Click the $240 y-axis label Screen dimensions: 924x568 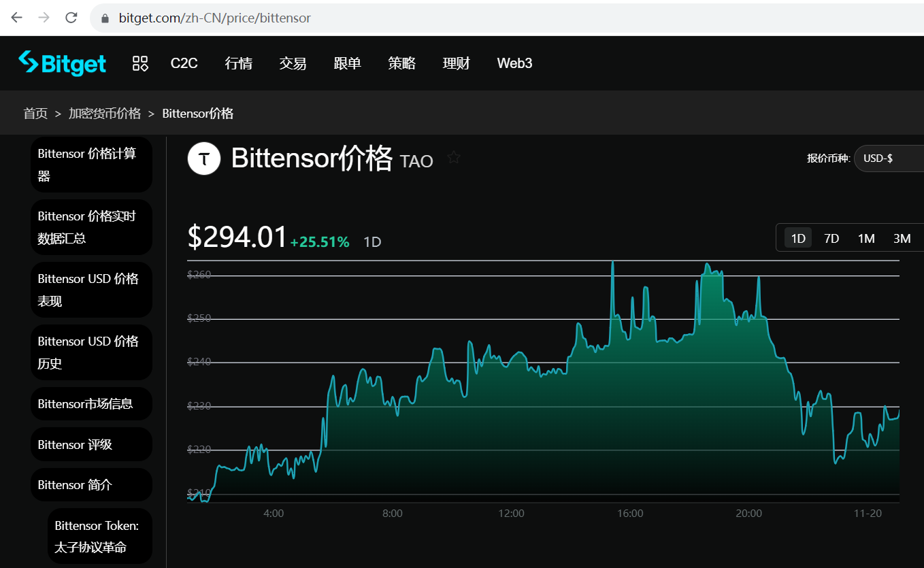point(199,362)
